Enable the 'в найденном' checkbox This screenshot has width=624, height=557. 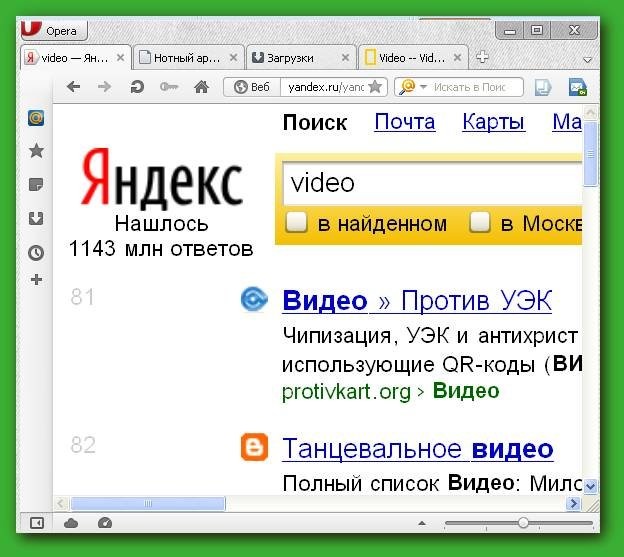(x=296, y=222)
